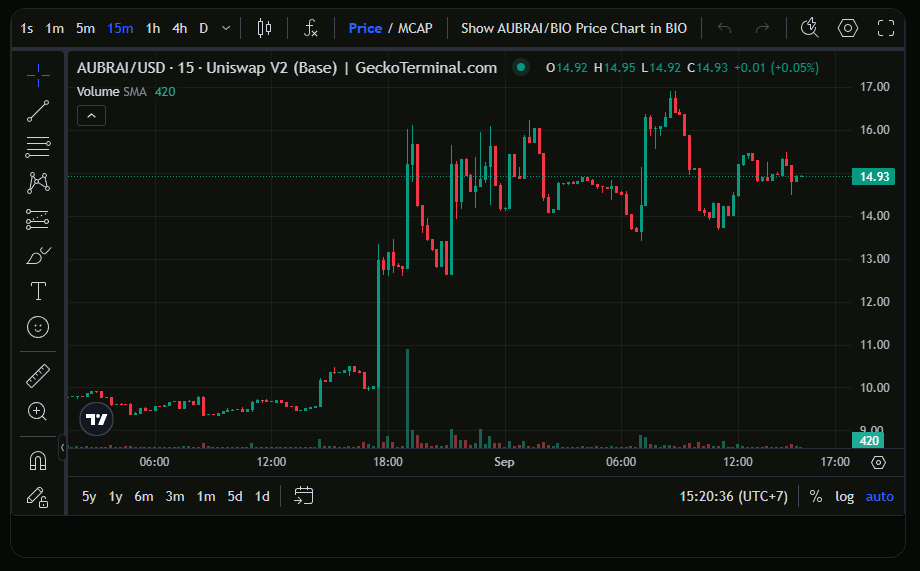Viewport: 920px width, 571px height.
Task: Open the candlestick chart style menu
Action: tap(264, 28)
